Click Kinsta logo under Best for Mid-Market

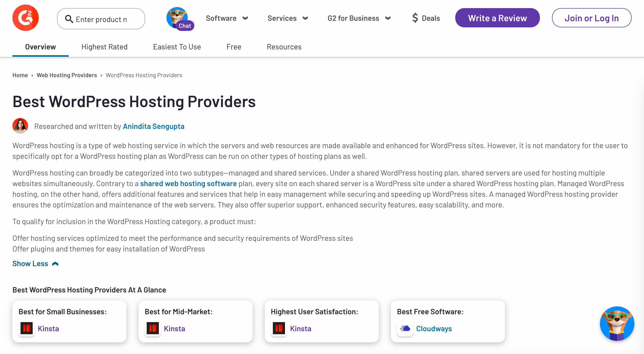pyautogui.click(x=153, y=328)
